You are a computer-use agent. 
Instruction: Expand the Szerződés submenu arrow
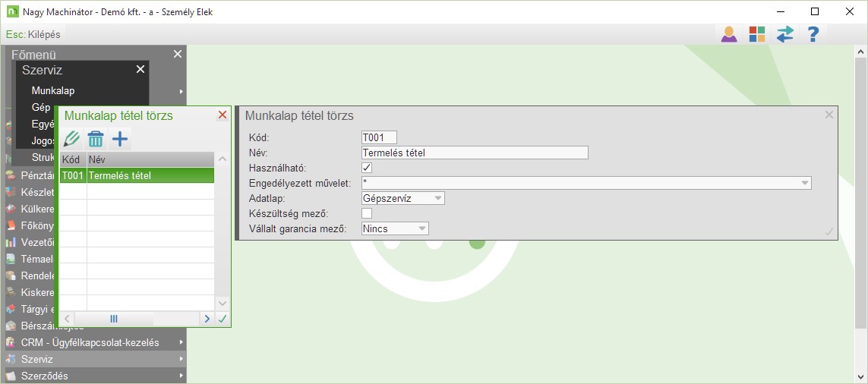(x=181, y=376)
